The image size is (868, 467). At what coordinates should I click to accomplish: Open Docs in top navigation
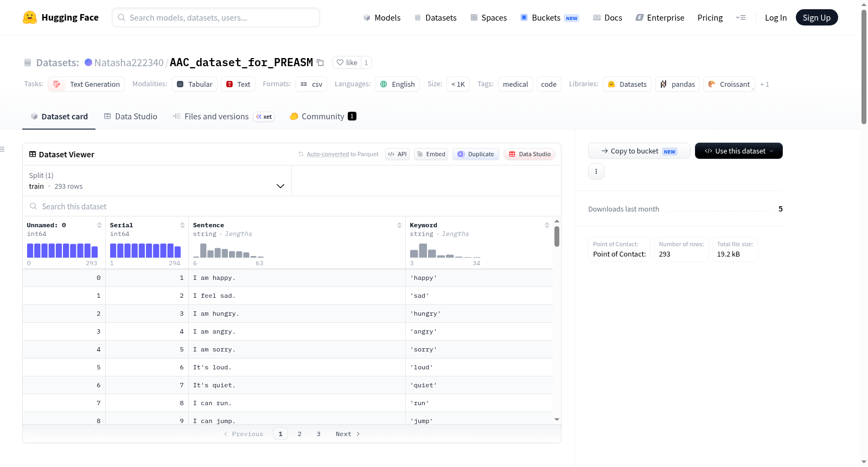click(608, 17)
